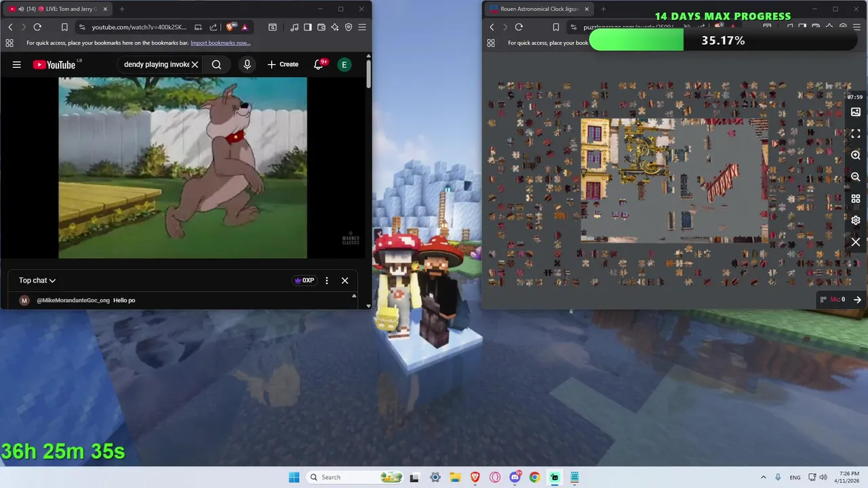Open site settings icon beside youtube.com URL

[x=82, y=27]
